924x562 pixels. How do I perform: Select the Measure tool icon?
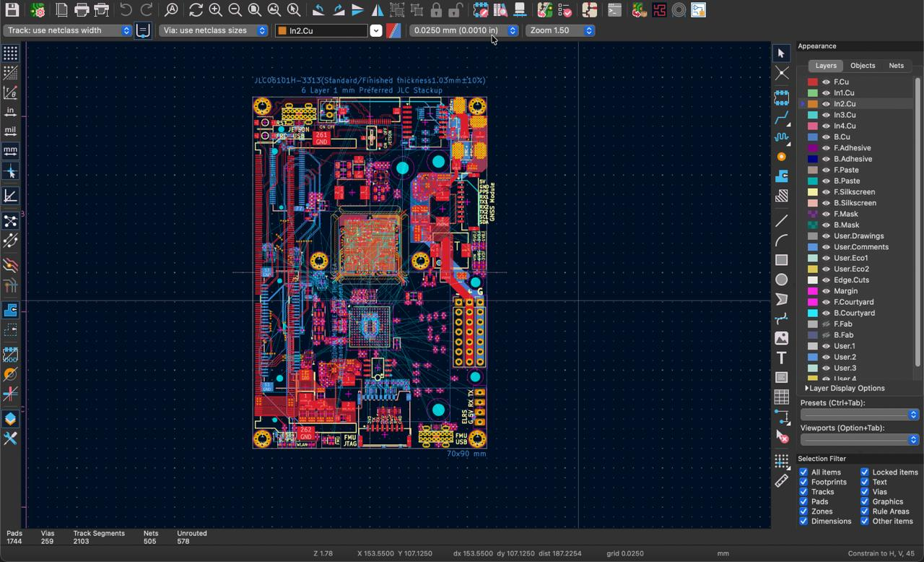pos(782,481)
